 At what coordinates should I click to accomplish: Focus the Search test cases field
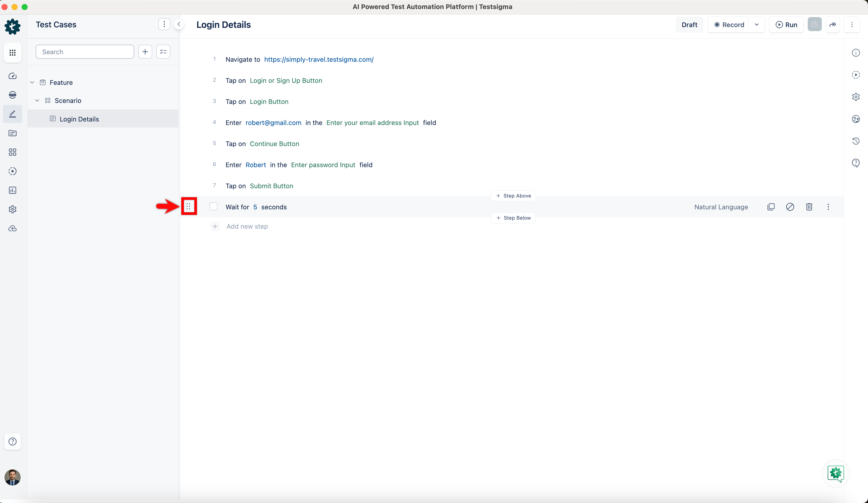[x=85, y=52]
